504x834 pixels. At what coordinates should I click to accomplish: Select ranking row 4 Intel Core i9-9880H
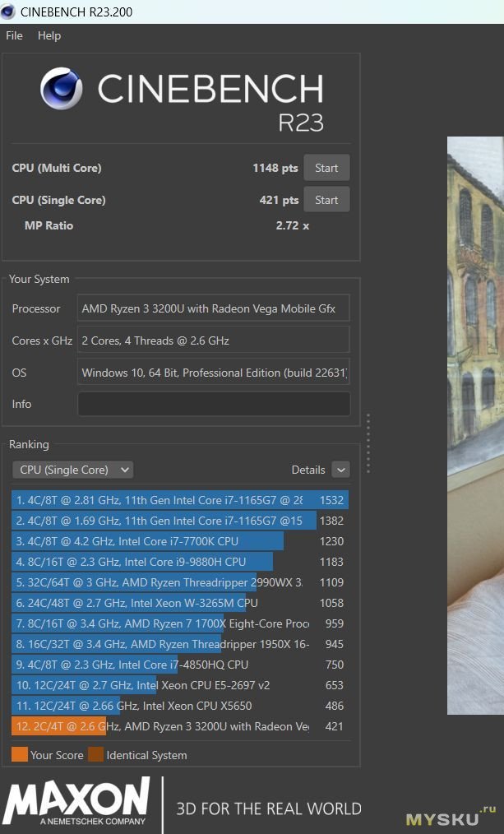(180, 562)
